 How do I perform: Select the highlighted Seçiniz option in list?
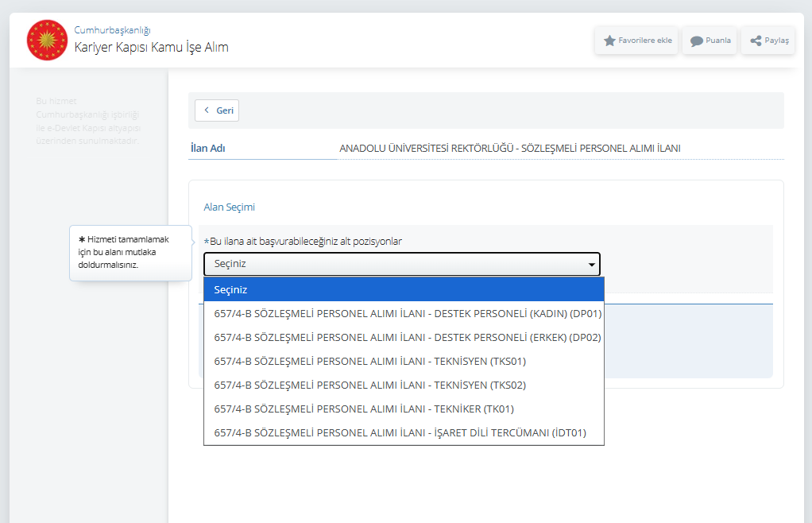[x=404, y=290]
